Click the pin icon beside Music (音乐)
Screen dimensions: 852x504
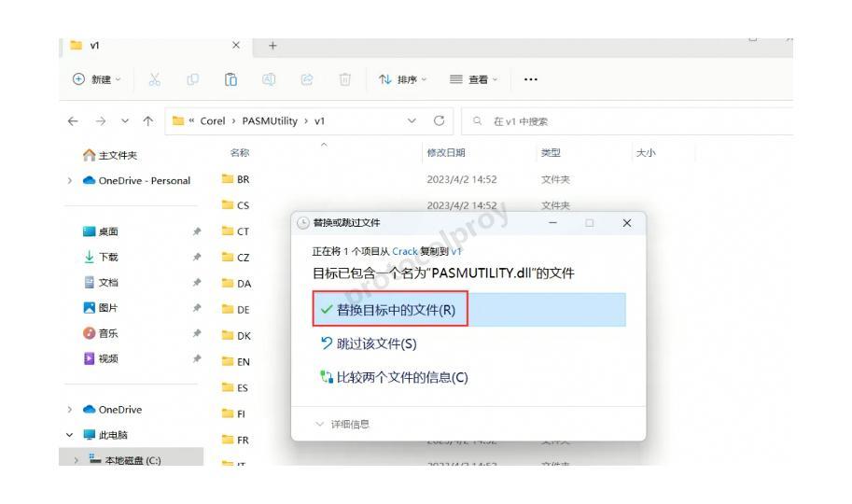click(197, 333)
